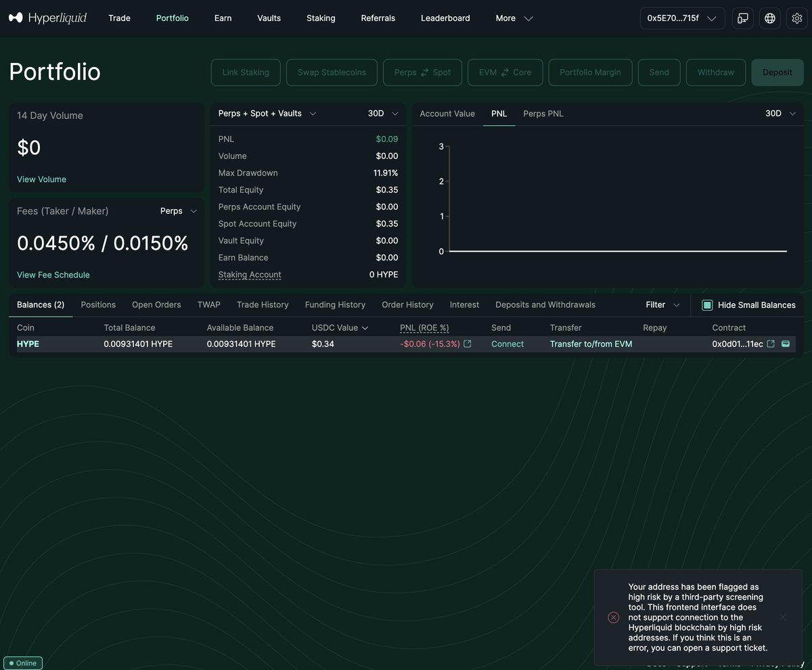Viewport: 812px width, 670px height.
Task: Click the Hyperliquid logo icon
Action: coord(16,18)
